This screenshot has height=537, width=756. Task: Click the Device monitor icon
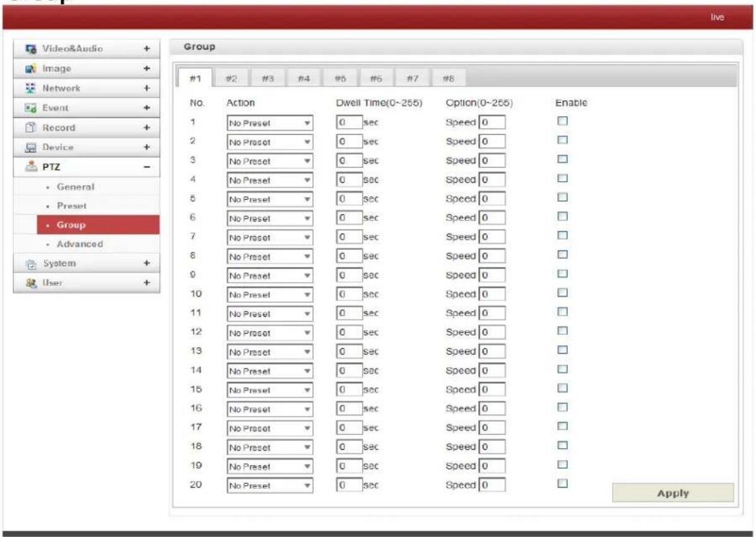31,148
